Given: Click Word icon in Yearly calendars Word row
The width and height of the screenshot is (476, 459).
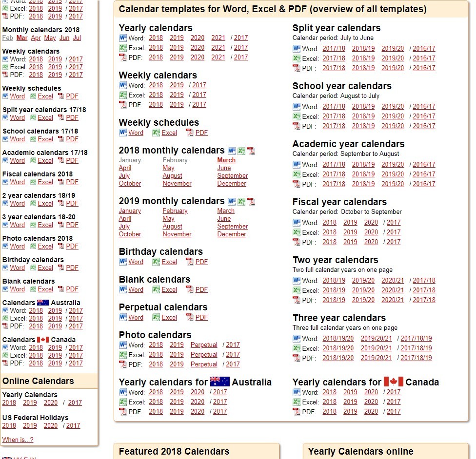Looking at the screenshot, I should pos(122,38).
